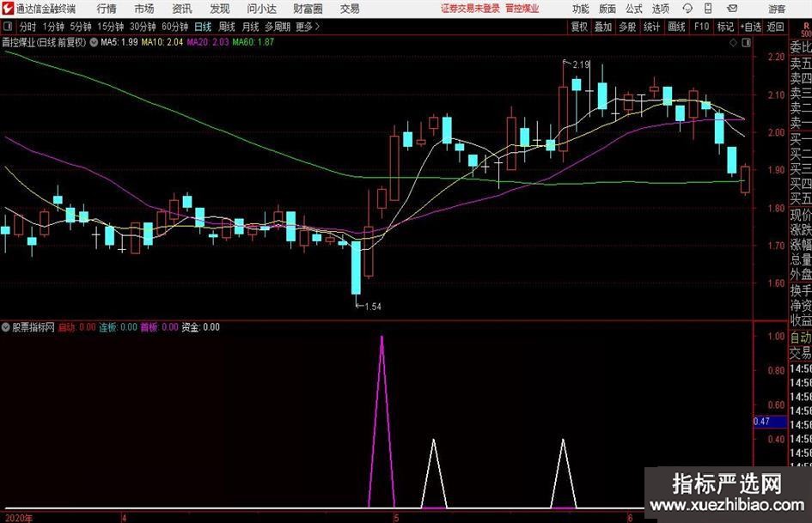Click the blue 0.47 axis value tag
Viewport: 812px width, 523px height.
(770, 422)
